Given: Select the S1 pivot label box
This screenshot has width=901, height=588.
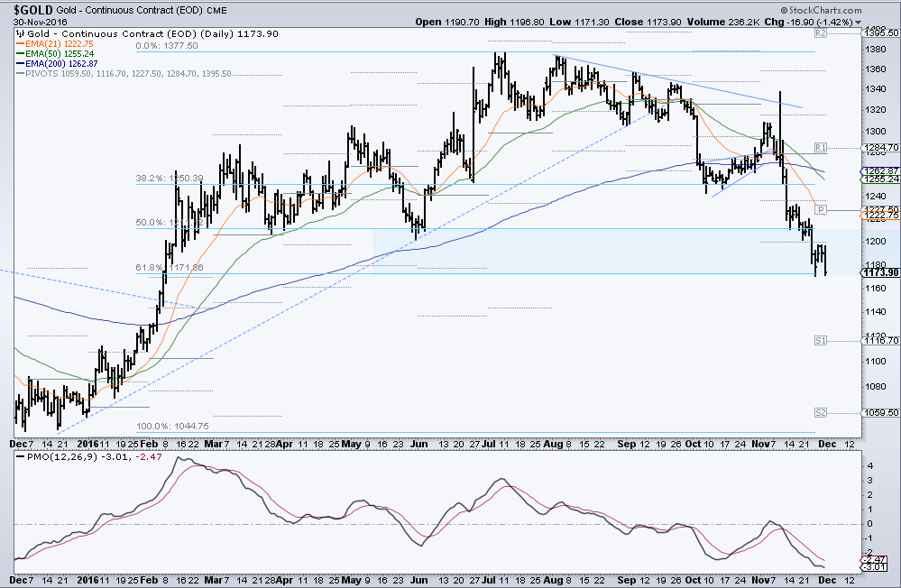Looking at the screenshot, I should click(x=821, y=341).
